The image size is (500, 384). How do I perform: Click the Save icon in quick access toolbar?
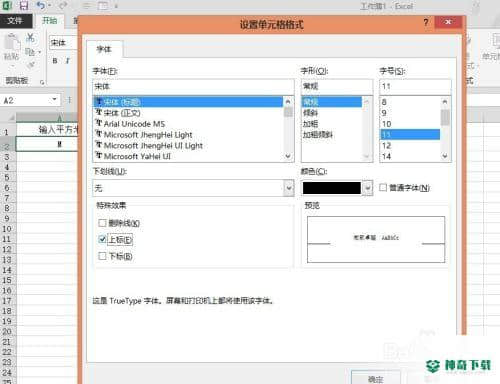(x=23, y=5)
